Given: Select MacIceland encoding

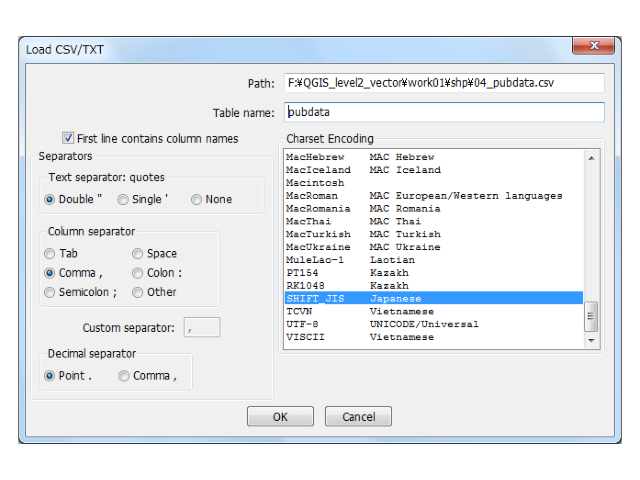Looking at the screenshot, I should click(x=434, y=170).
